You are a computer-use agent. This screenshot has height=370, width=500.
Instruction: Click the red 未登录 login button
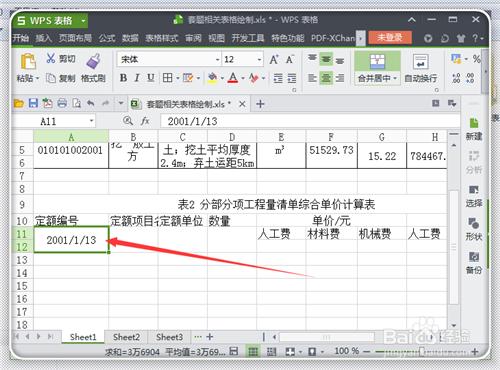pos(390,38)
